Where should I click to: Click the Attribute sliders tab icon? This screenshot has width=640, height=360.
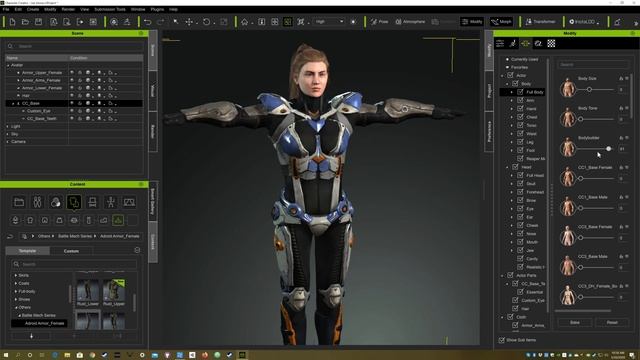point(500,43)
